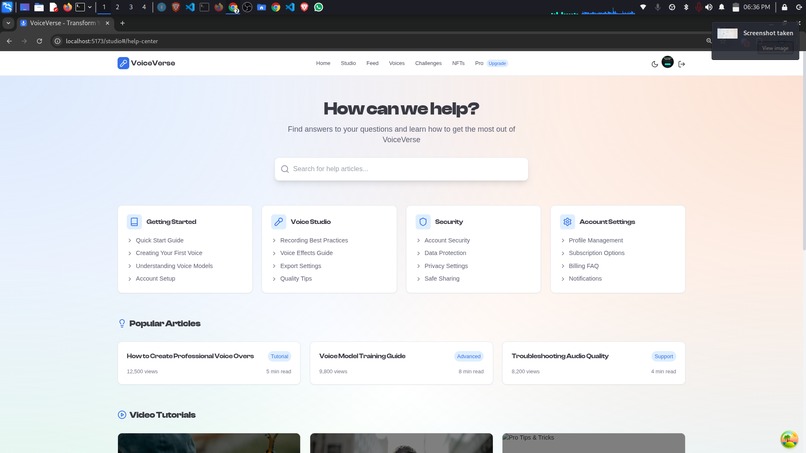Open the Quality Tips link
Screen dimensions: 806x453
click(296, 279)
